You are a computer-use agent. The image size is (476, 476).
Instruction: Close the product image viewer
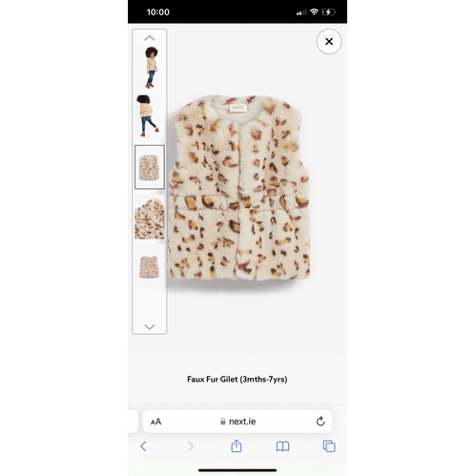coord(329,41)
